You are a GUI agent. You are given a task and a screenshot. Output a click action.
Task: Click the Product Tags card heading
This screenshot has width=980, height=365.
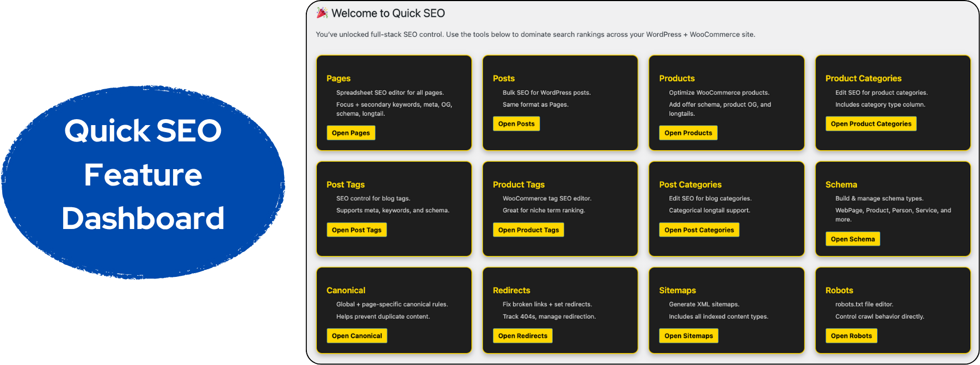519,184
